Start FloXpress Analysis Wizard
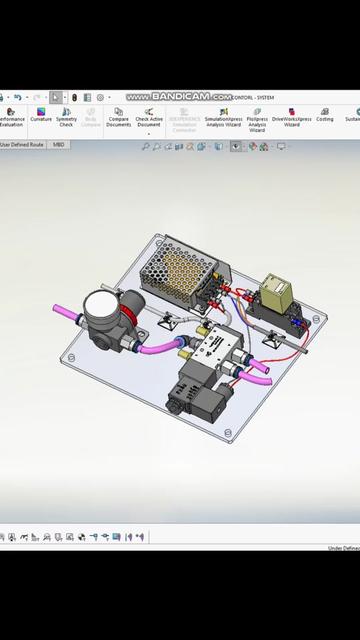The width and height of the screenshot is (360, 640). [x=257, y=120]
